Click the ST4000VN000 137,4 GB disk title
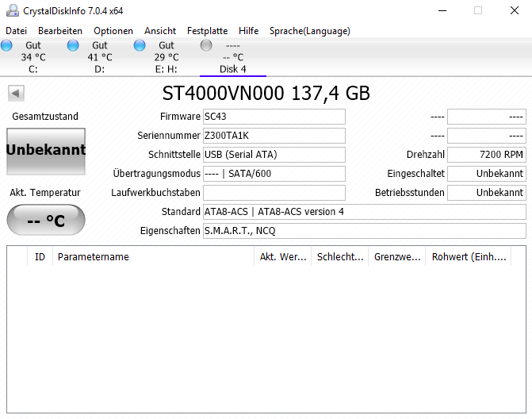This screenshot has height=419, width=532. pos(266,93)
